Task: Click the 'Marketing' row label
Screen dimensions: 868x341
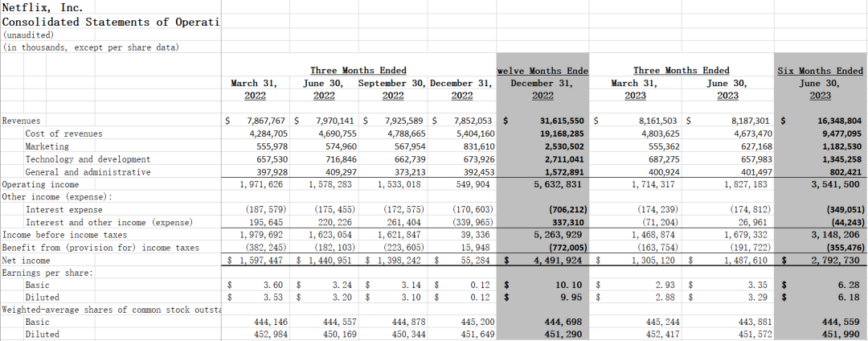Action: [x=47, y=146]
